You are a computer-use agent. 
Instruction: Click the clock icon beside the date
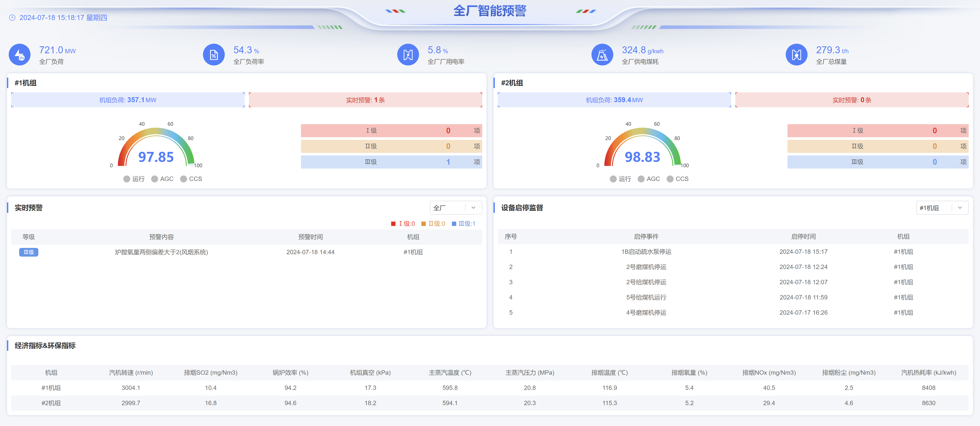tap(12, 17)
